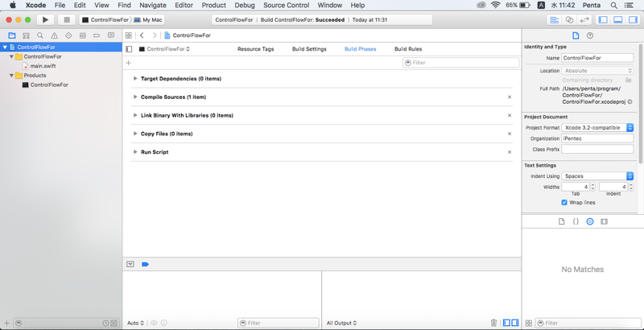This screenshot has height=330, width=644.
Task: Open the Find navigator
Action: click(x=39, y=35)
